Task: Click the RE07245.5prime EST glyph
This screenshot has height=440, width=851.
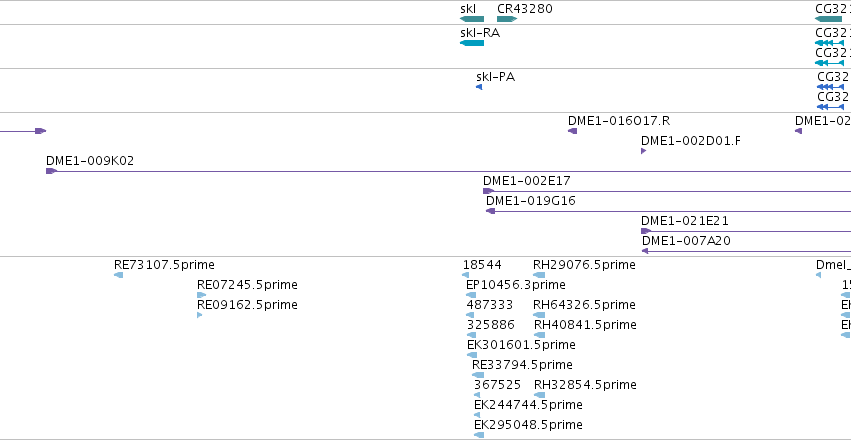Action: 201,295
